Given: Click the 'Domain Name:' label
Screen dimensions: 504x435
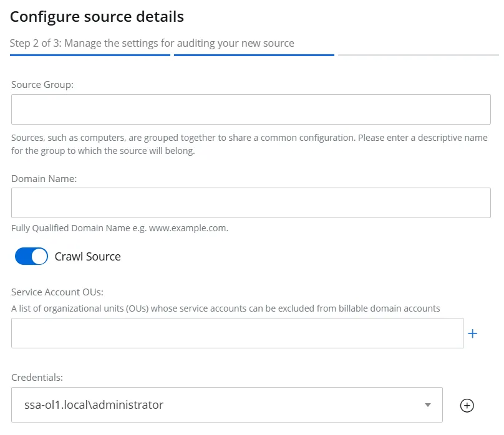Looking at the screenshot, I should (44, 178).
